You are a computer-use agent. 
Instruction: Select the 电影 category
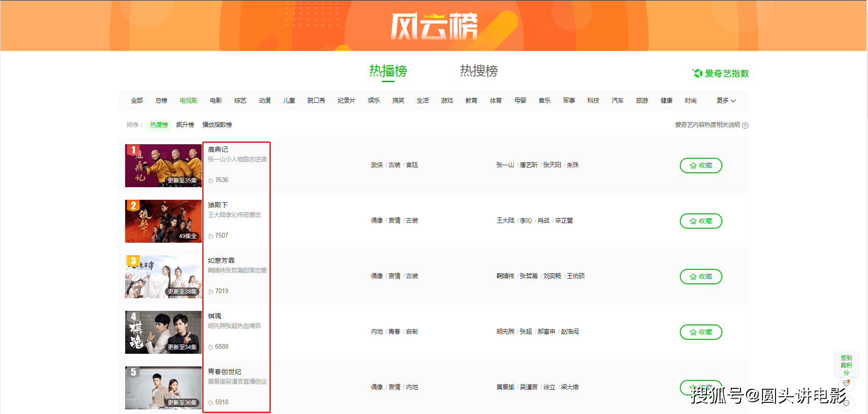coord(216,100)
